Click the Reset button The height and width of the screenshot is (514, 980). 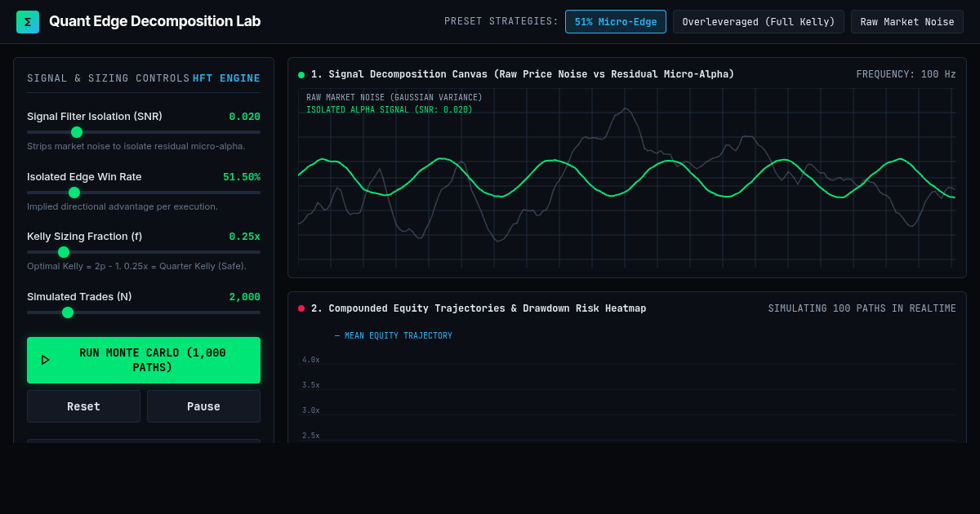coord(83,406)
